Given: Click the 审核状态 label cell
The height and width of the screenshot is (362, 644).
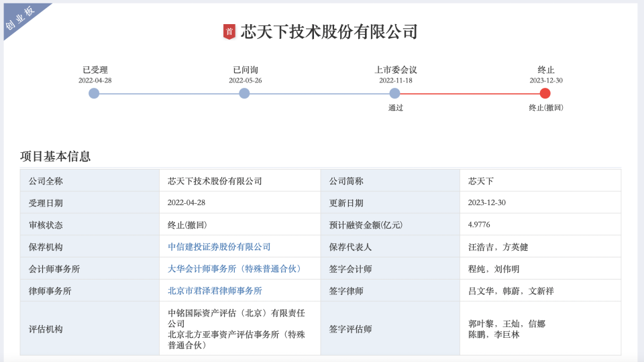Looking at the screenshot, I should (89, 225).
